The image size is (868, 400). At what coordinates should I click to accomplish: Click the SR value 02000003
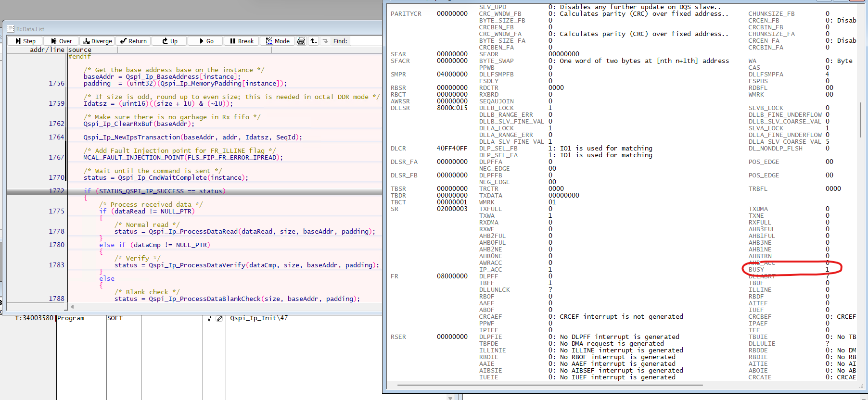452,209
